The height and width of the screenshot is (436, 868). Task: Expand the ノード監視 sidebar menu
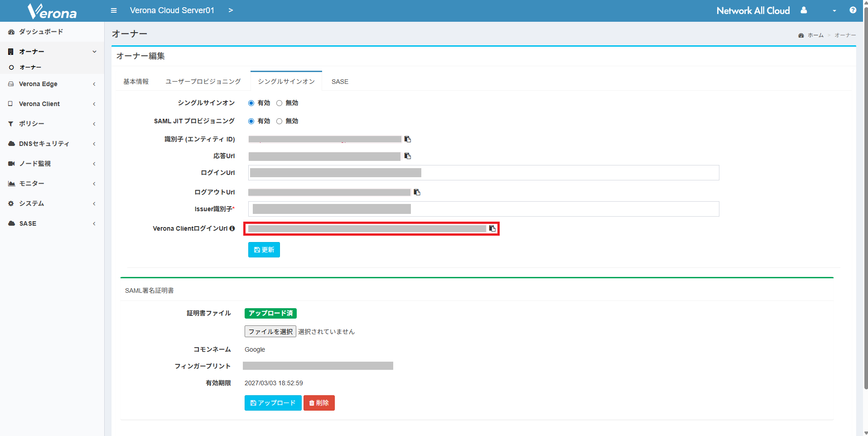94,164
